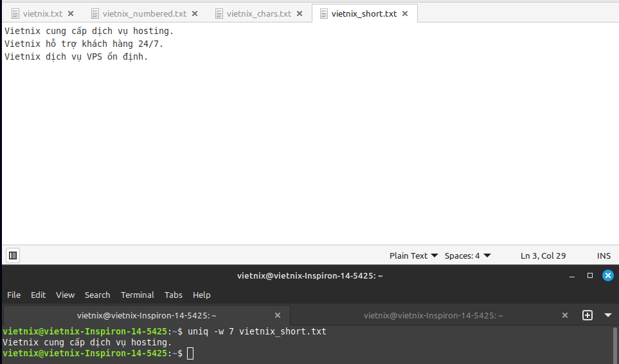619x364 pixels.
Task: Minimize the terminal window
Action: coord(572,275)
